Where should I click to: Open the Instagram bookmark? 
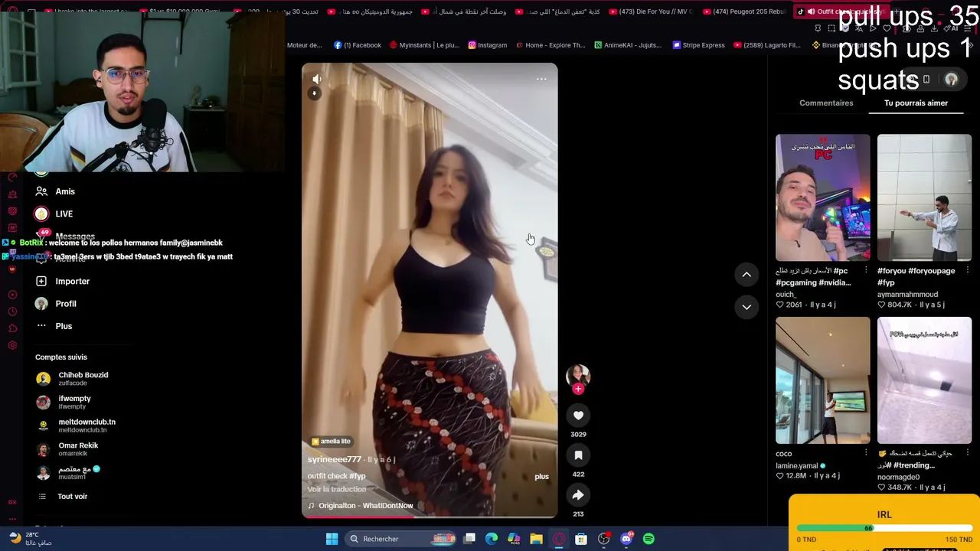[487, 45]
